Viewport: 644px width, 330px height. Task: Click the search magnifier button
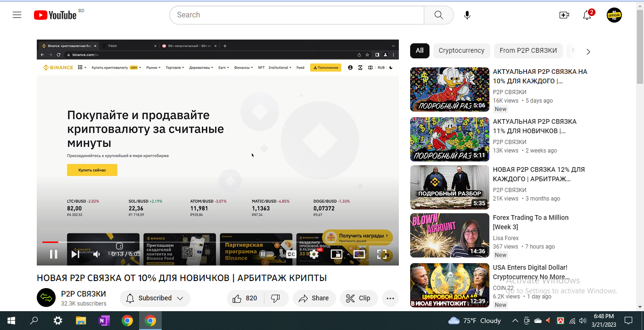(x=438, y=15)
